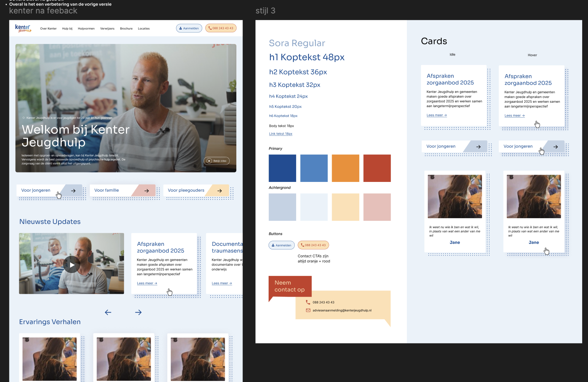Click the phone icon in the header phone button
The height and width of the screenshot is (382, 588).
point(210,28)
